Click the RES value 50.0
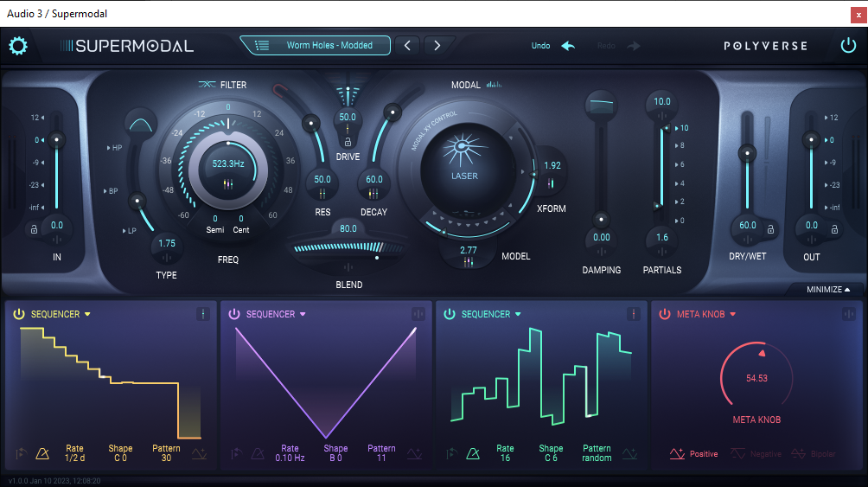 322,180
